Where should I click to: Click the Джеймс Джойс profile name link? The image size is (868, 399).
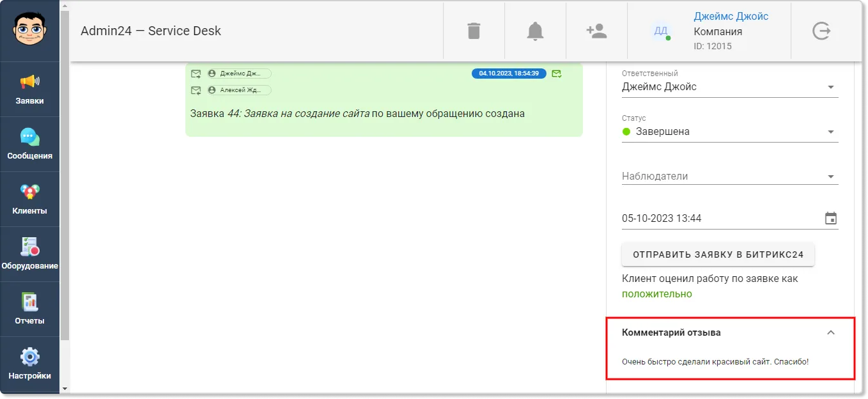click(731, 17)
